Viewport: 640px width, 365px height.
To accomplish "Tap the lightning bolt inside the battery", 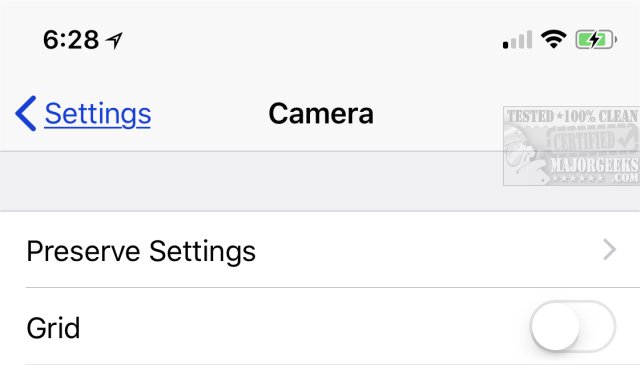I will click(x=595, y=40).
